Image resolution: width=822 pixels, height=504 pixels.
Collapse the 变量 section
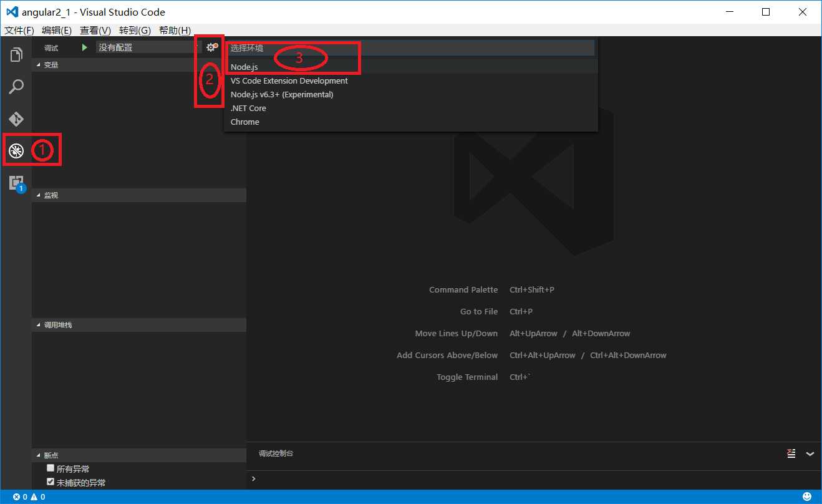pyautogui.click(x=139, y=64)
